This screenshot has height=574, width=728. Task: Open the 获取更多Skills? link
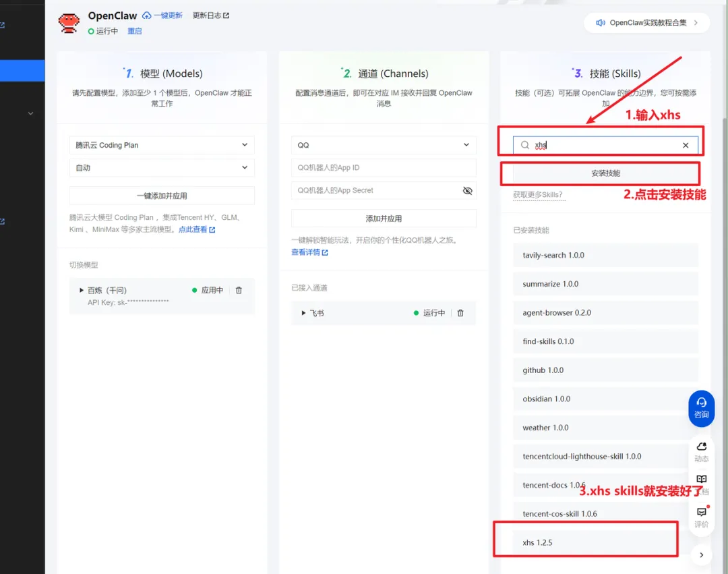(538, 194)
